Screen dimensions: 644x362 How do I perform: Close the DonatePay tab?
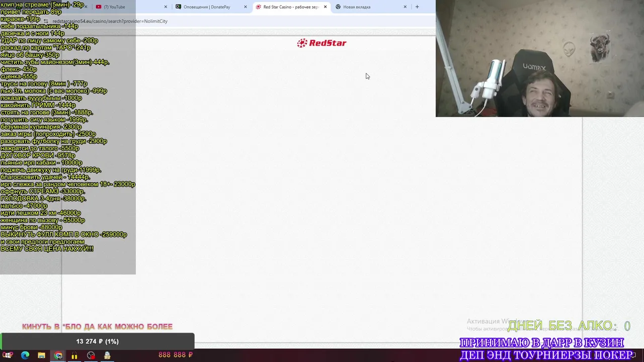(246, 7)
